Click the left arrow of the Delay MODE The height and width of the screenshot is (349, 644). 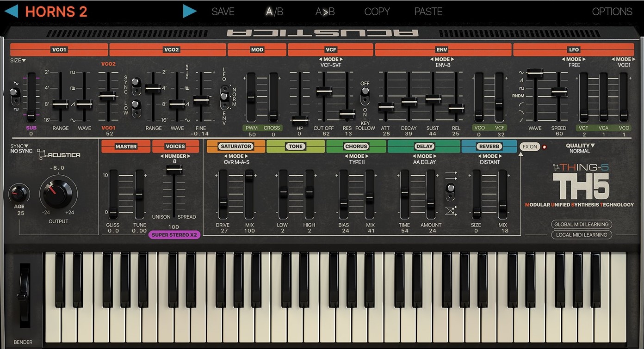(414, 156)
